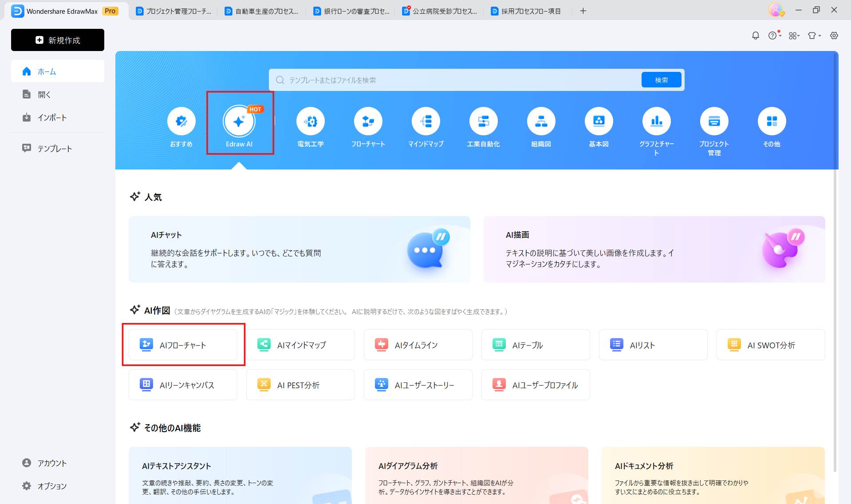851x504 pixels.
Task: Open the settings gear icon
Action: click(x=834, y=35)
